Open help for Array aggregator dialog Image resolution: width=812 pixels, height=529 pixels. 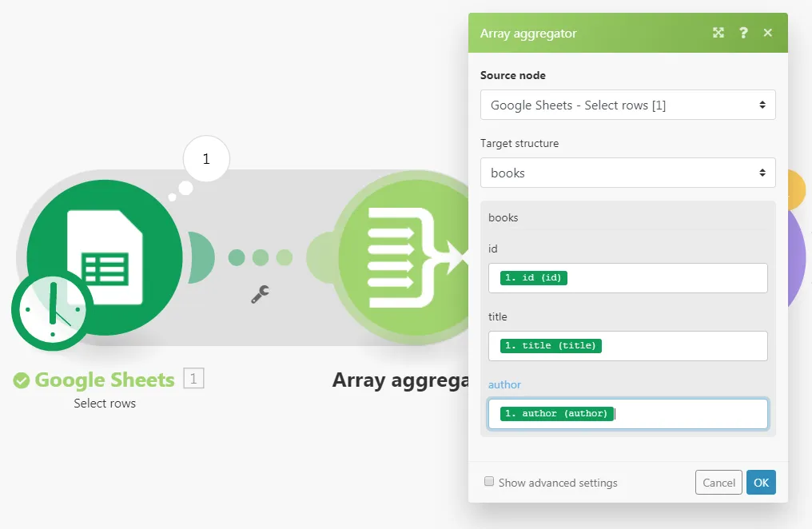pos(743,33)
